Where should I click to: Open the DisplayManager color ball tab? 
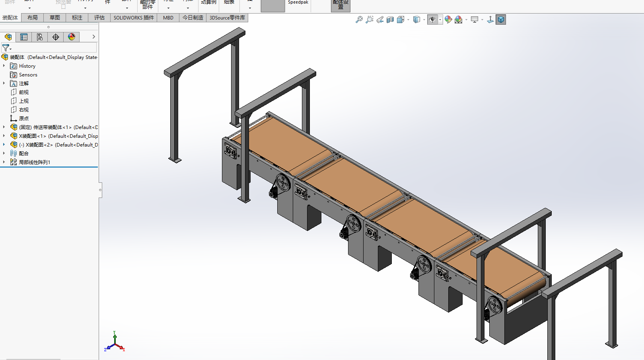(x=72, y=37)
